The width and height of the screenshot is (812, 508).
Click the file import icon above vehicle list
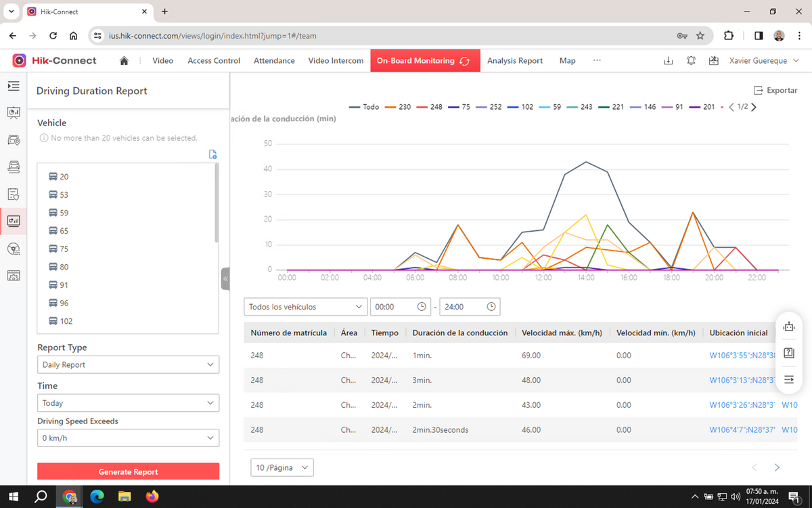[x=213, y=154]
